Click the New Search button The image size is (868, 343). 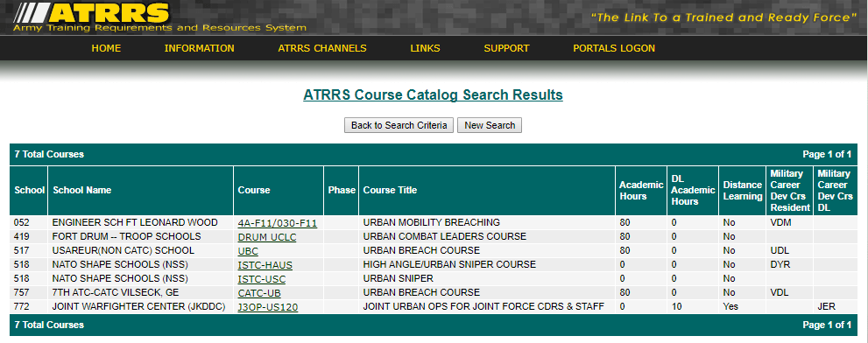tap(490, 125)
